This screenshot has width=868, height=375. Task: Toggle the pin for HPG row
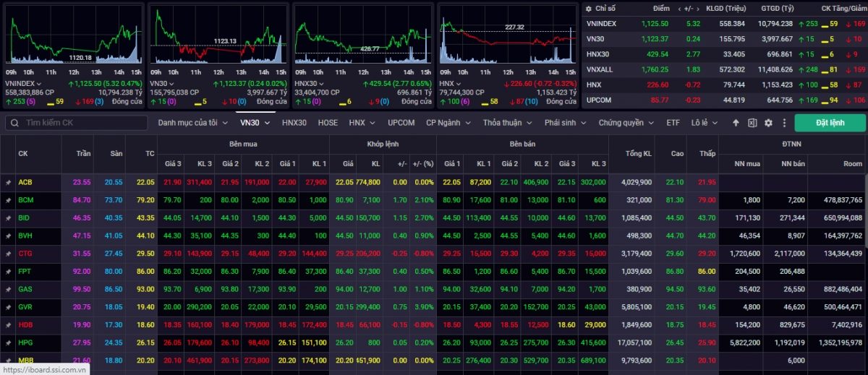pyautogui.click(x=8, y=341)
